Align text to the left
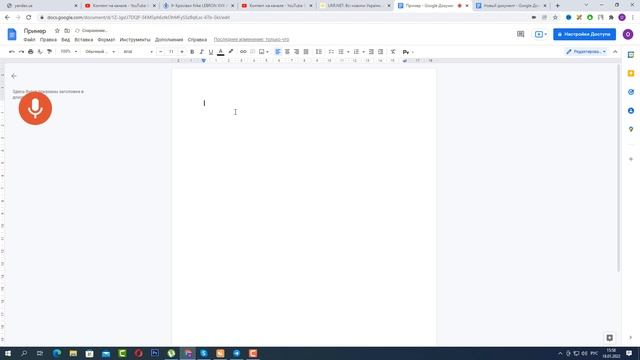Image resolution: width=640 pixels, height=360 pixels. click(278, 52)
